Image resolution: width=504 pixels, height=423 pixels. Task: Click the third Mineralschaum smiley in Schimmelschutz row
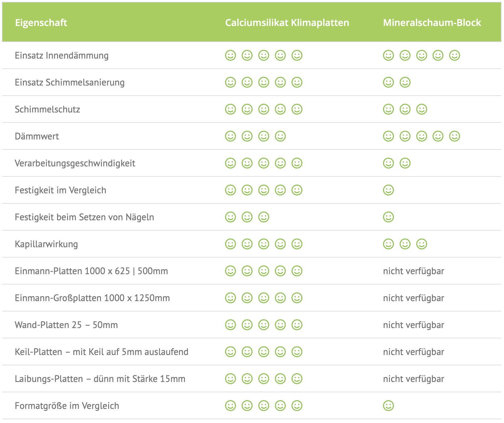tap(422, 109)
